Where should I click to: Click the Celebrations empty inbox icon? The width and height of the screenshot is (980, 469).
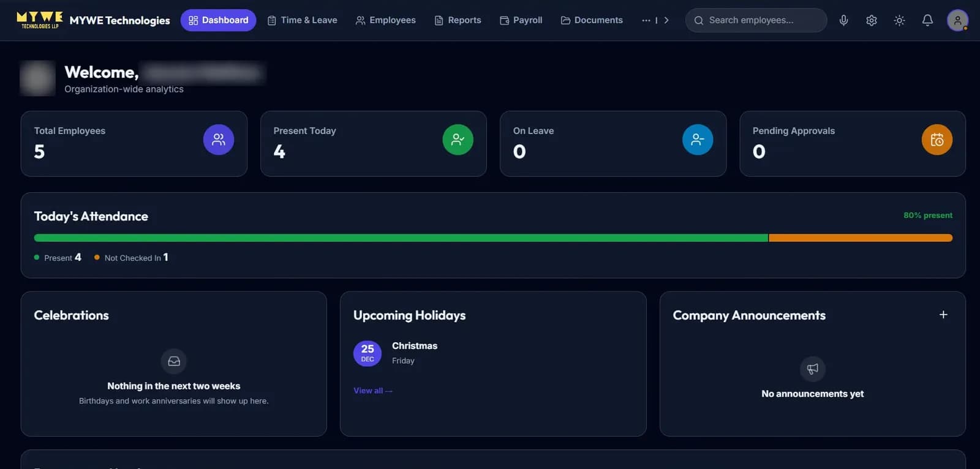pyautogui.click(x=174, y=361)
